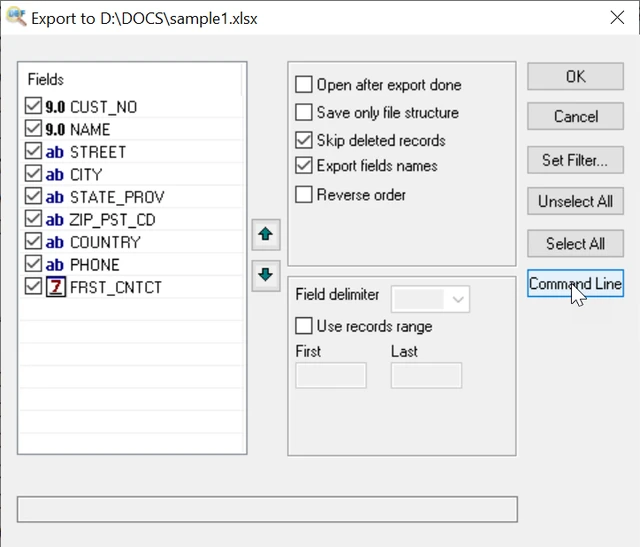Disable Export fields names option
Image resolution: width=640 pixels, height=547 pixels.
pos(304,165)
